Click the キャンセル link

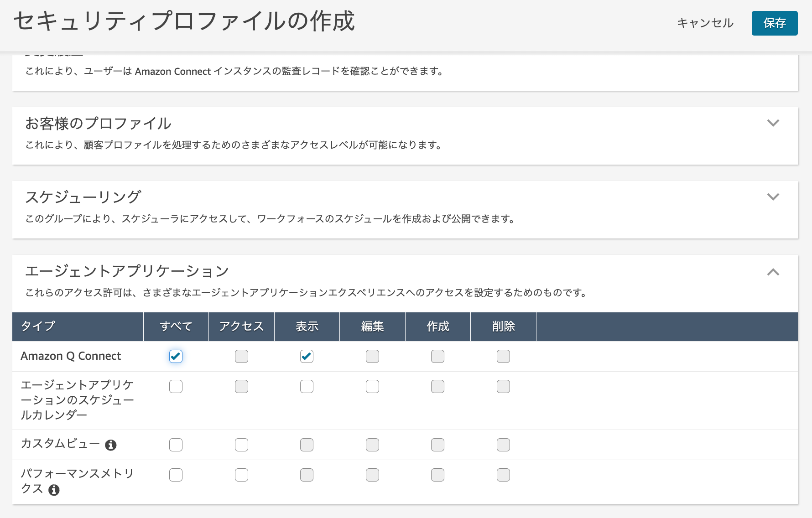[705, 23]
